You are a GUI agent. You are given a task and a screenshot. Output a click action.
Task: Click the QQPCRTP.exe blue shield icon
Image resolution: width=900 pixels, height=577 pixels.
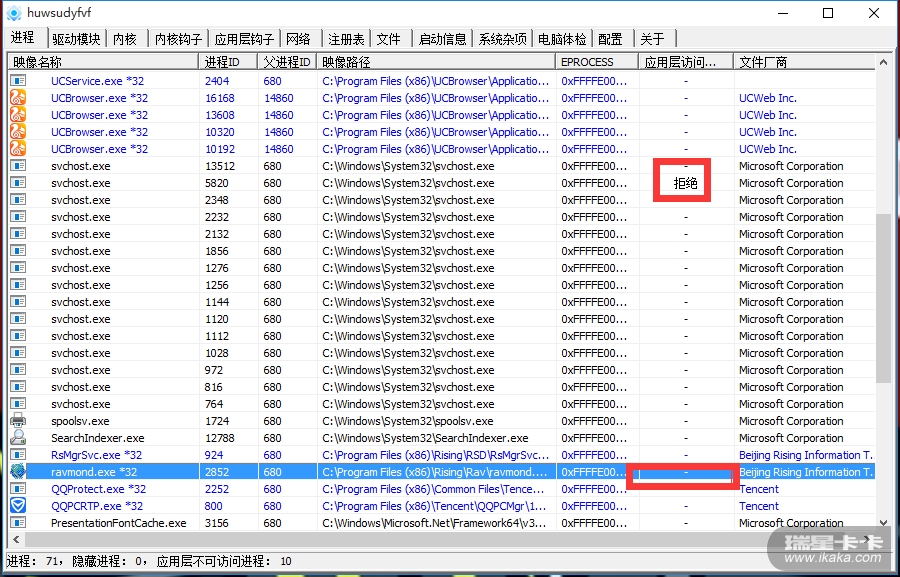(x=18, y=506)
